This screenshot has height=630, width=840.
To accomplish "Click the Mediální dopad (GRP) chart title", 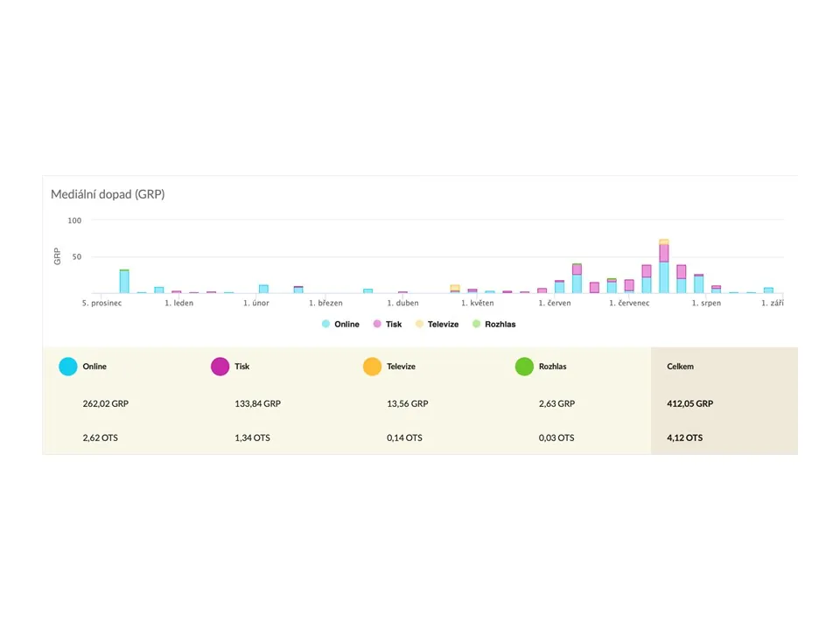I will 108,194.
